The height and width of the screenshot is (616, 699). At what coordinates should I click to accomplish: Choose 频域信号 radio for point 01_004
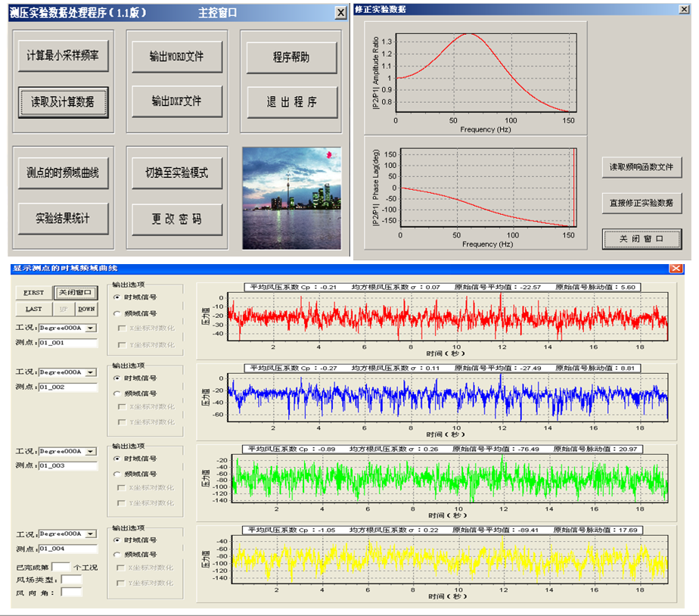tap(116, 555)
